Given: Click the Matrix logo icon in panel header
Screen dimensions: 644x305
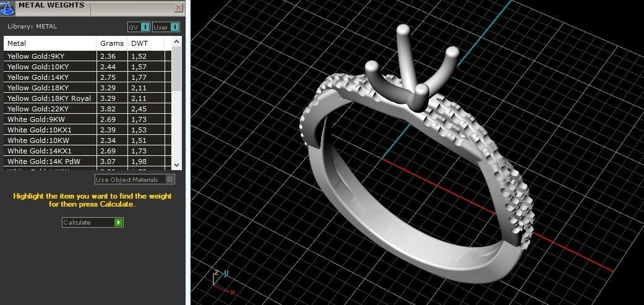Looking at the screenshot, I should [x=7, y=7].
